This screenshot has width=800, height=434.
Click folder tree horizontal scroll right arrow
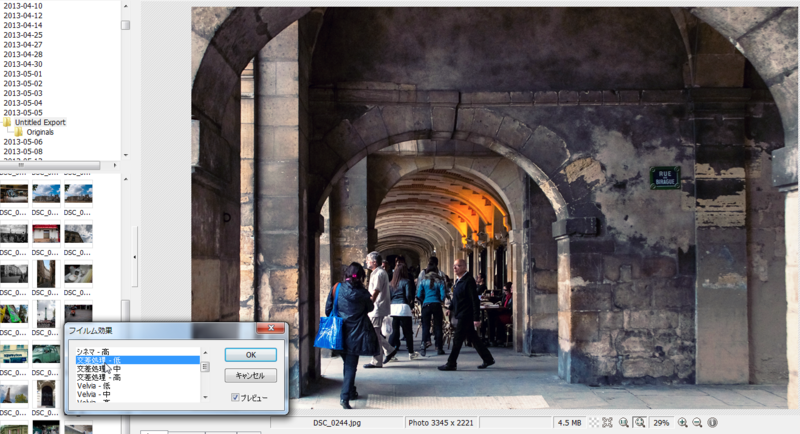click(115, 165)
